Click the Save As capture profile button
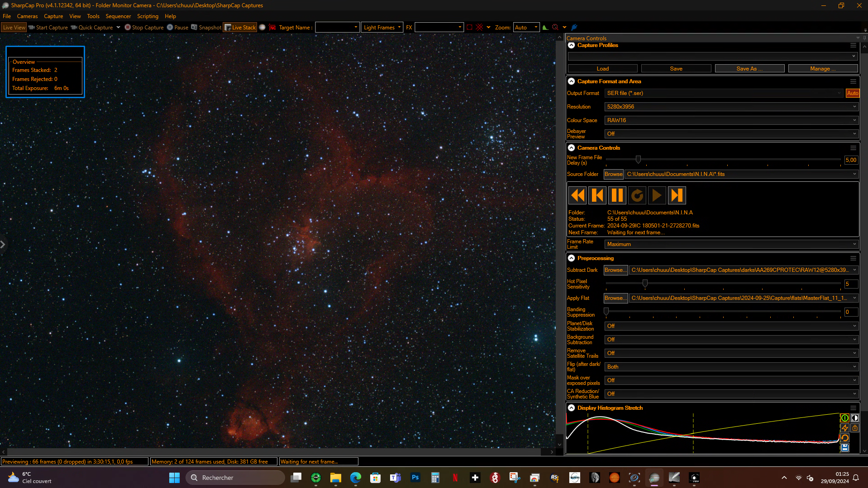Image resolution: width=868 pixels, height=488 pixels. pos(749,69)
